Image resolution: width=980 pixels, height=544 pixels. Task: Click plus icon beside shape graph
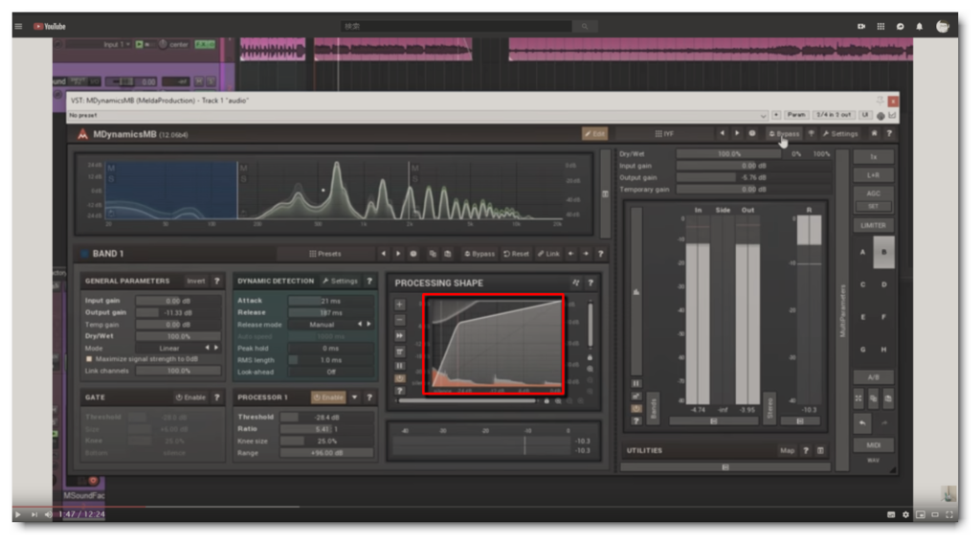(400, 305)
